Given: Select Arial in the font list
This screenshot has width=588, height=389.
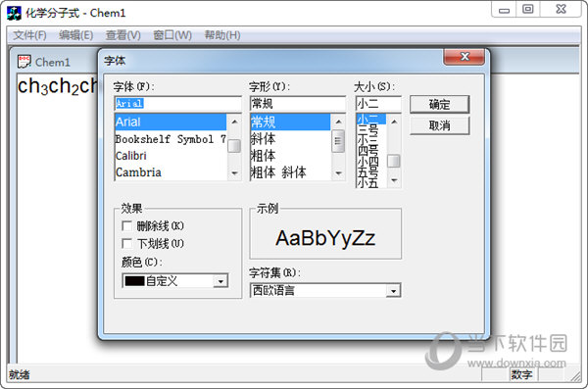Looking at the screenshot, I should point(171,122).
